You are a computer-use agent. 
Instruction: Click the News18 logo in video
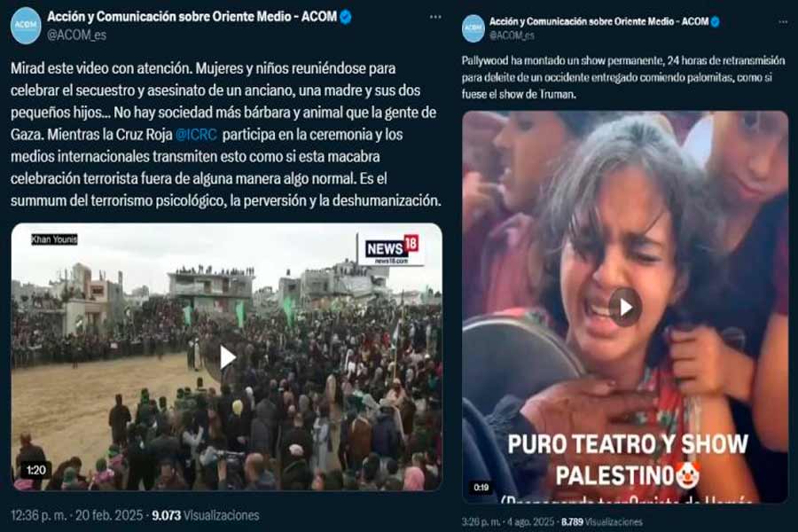coord(391,249)
